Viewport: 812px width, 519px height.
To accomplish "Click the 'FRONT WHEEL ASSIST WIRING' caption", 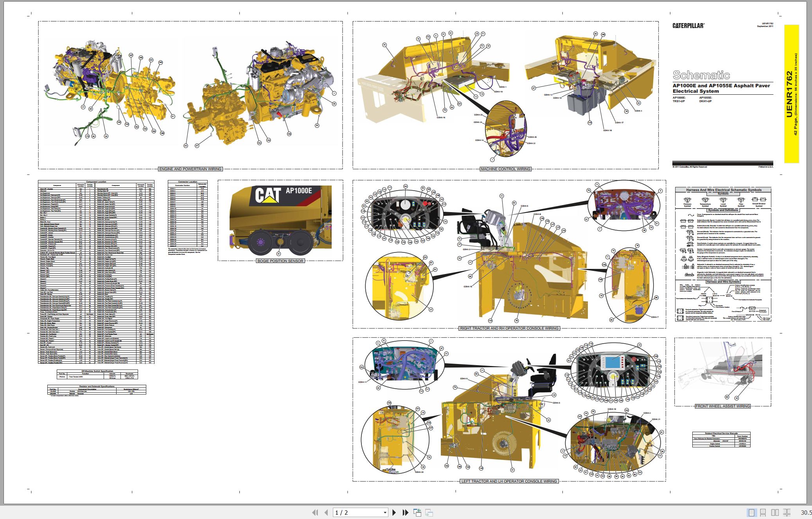I will (722, 406).
